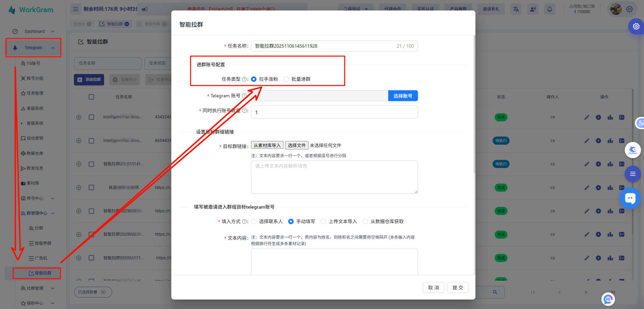
Task: Select the 批量进群 radio option
Action: (x=287, y=79)
